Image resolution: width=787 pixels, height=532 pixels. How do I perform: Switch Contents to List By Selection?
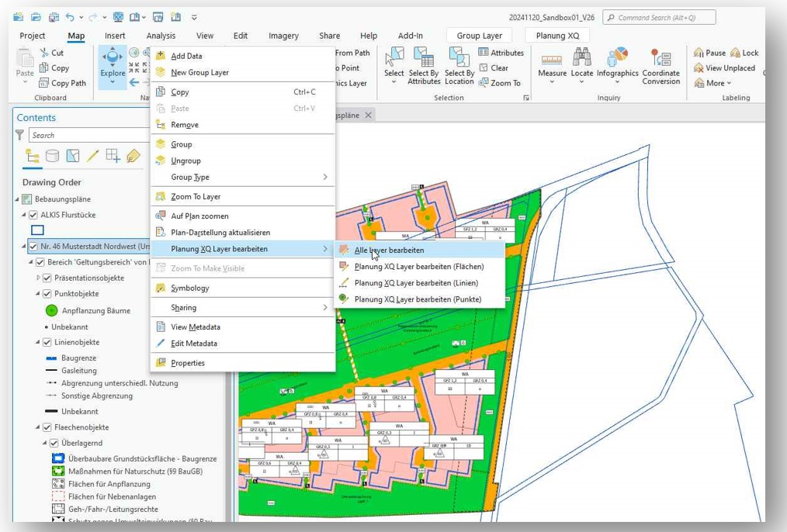tap(73, 157)
